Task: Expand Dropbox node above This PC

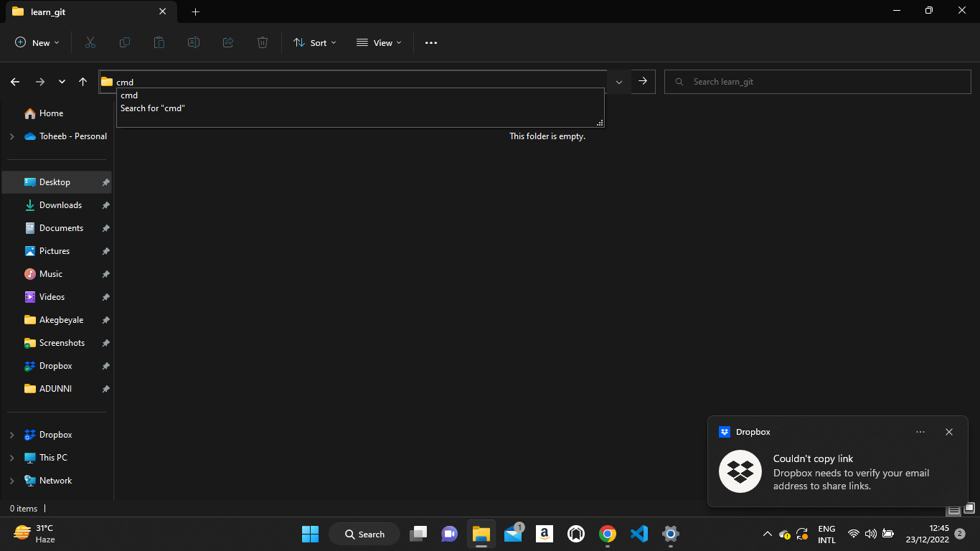Action: 11,435
